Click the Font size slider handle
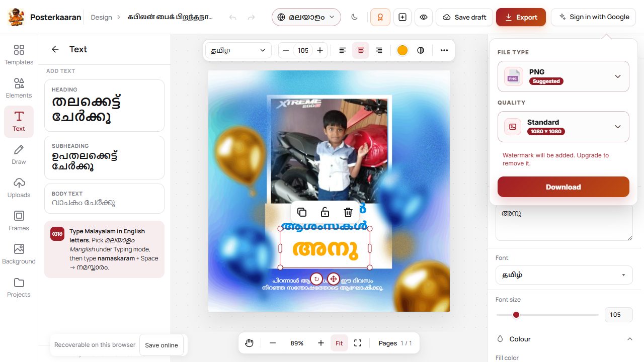Screen dimensions: 644x362 (516, 315)
